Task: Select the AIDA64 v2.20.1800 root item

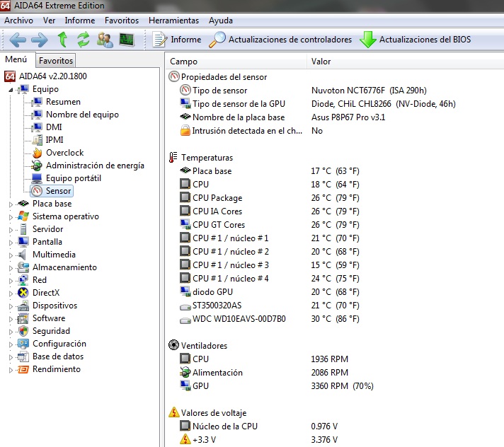Action: 45,76
